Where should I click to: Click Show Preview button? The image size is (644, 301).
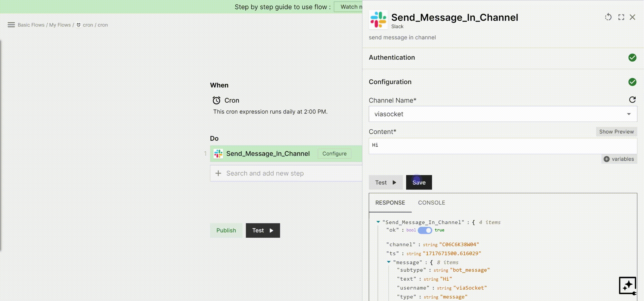[616, 132]
